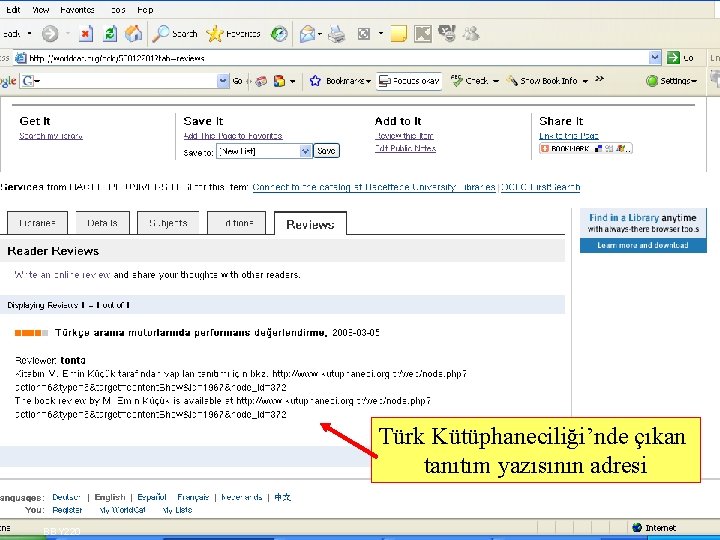Switch to the Details tab
720x540 pixels.
[102, 223]
